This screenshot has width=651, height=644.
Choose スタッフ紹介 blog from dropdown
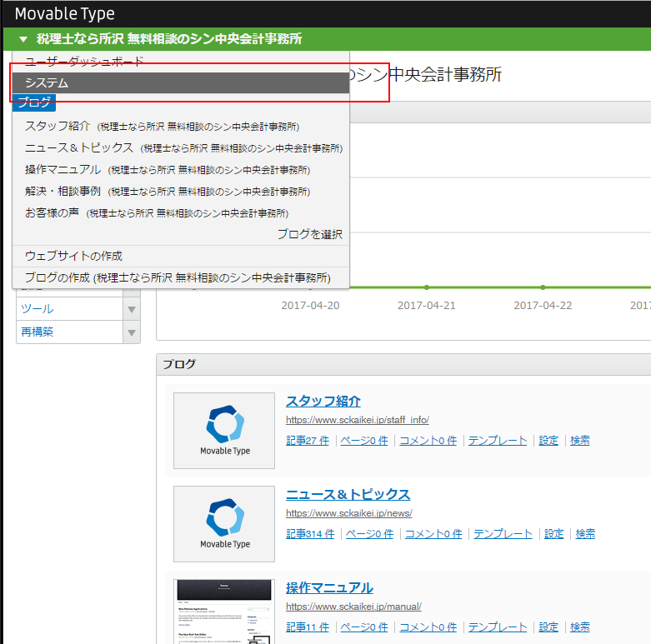coord(181,126)
